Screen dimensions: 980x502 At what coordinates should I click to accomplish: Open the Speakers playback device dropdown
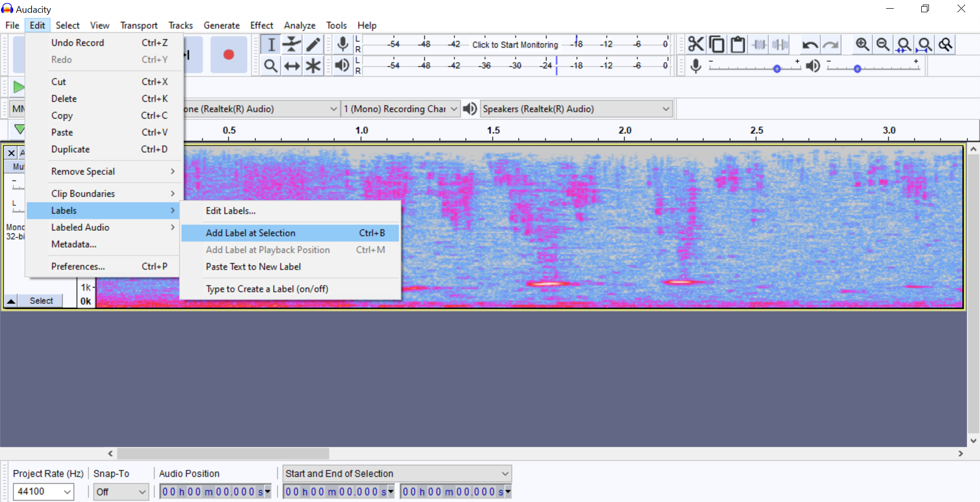[576, 109]
